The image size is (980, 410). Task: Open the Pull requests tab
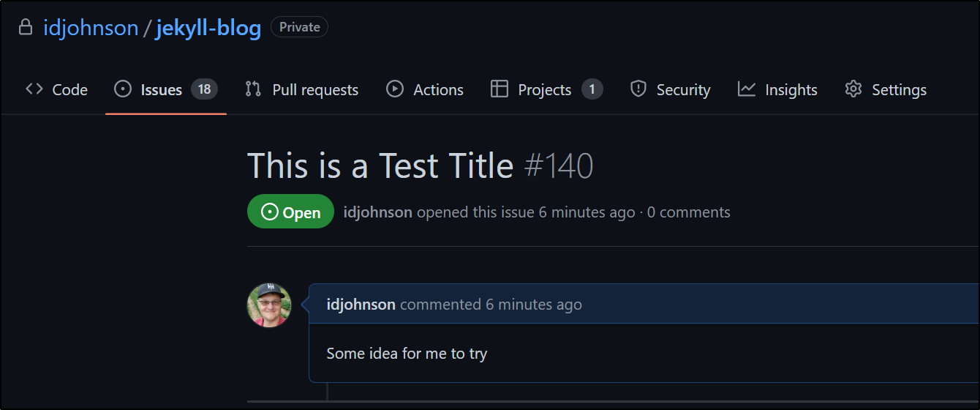click(301, 89)
